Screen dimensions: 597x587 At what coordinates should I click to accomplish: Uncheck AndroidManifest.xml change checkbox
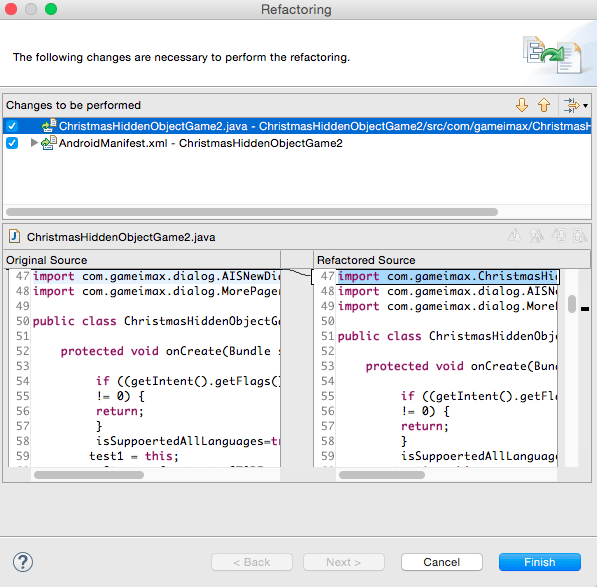tap(12, 143)
